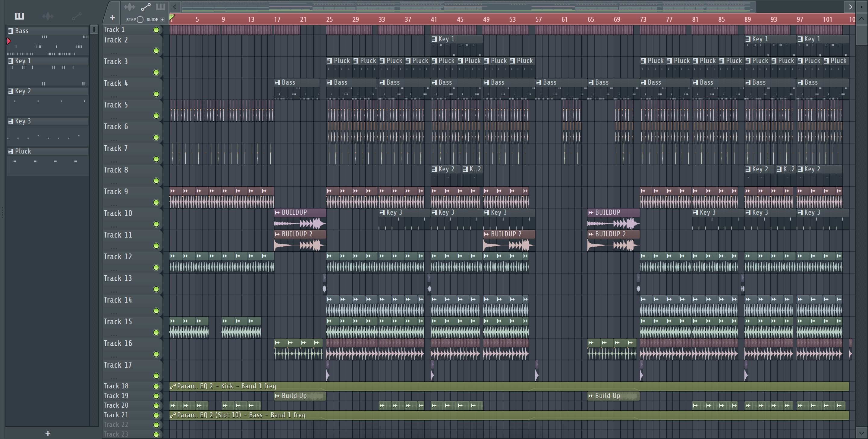
Task: Click the green playhead marker at bar 1
Action: coord(171,17)
